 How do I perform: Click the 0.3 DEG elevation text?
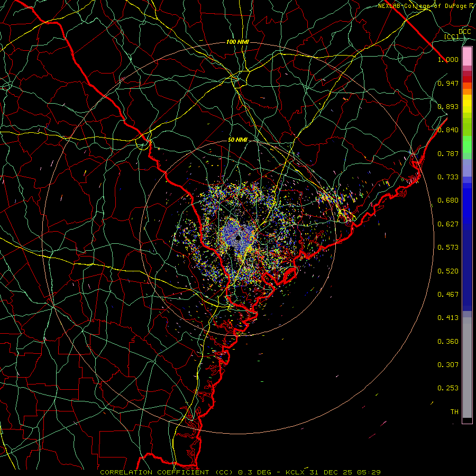255,472
